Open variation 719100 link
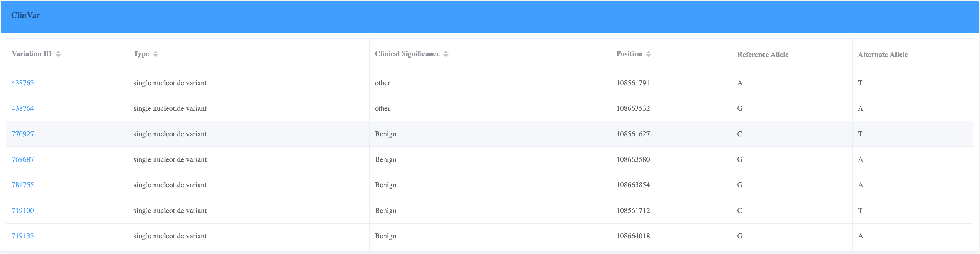This screenshot has height=254, width=980. click(x=23, y=210)
